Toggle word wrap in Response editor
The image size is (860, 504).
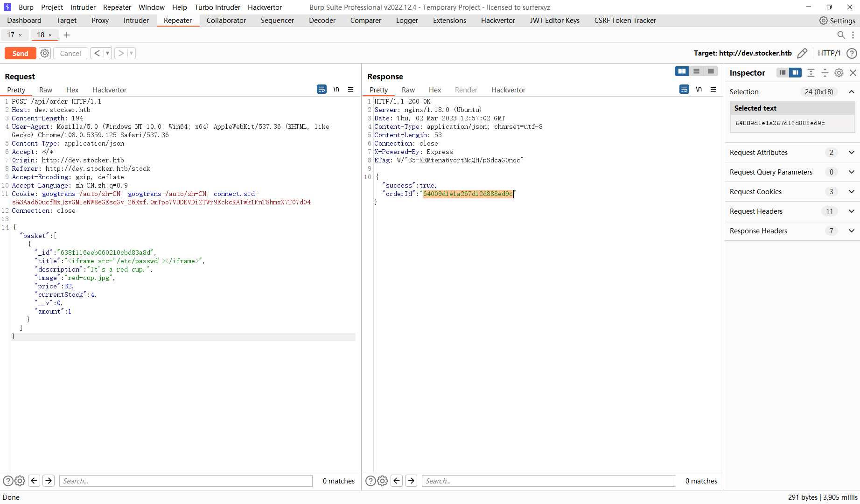click(x=685, y=89)
